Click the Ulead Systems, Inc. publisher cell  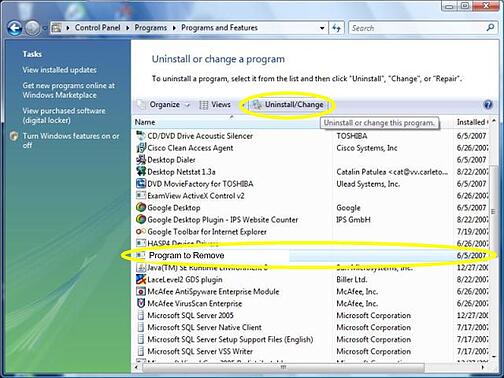click(368, 184)
